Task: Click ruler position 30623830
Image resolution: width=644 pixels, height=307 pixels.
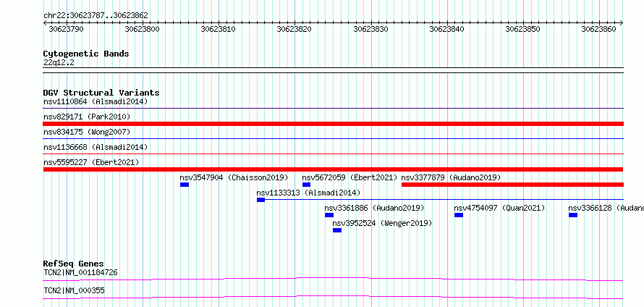Action: pyautogui.click(x=371, y=29)
